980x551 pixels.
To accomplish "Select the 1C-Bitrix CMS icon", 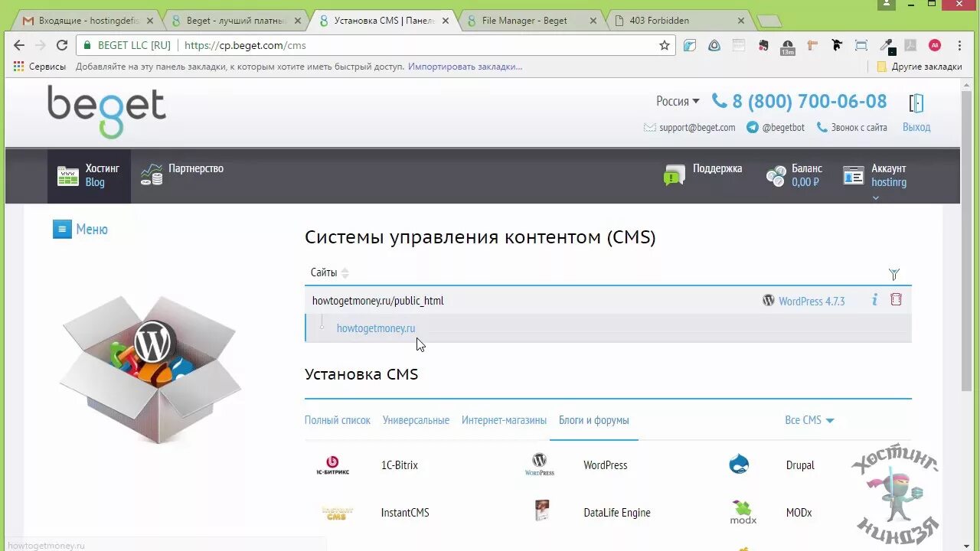I will (332, 465).
